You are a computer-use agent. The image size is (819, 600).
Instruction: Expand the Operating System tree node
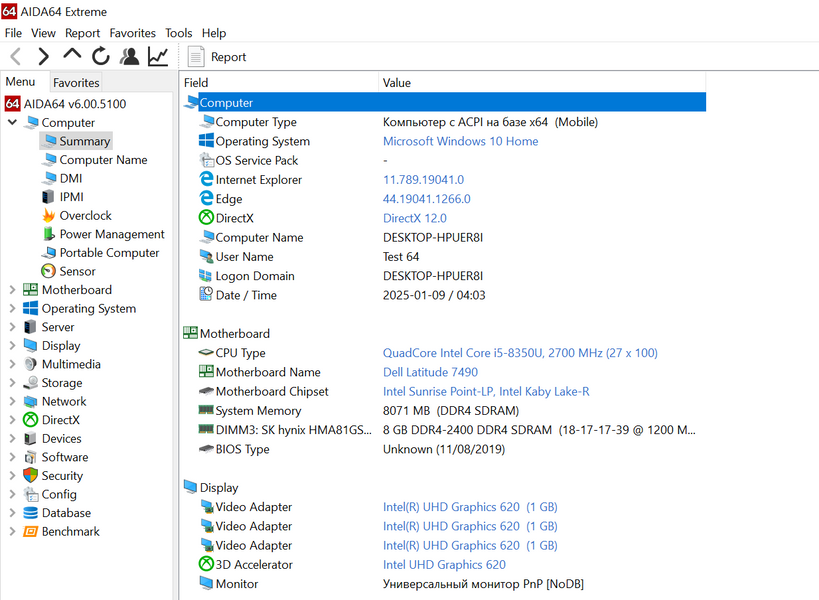[13, 309]
